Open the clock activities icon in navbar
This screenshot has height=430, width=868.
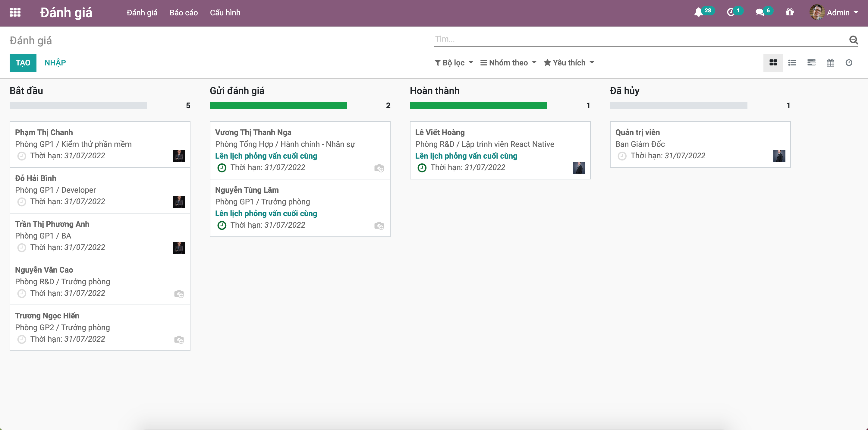pos(730,12)
